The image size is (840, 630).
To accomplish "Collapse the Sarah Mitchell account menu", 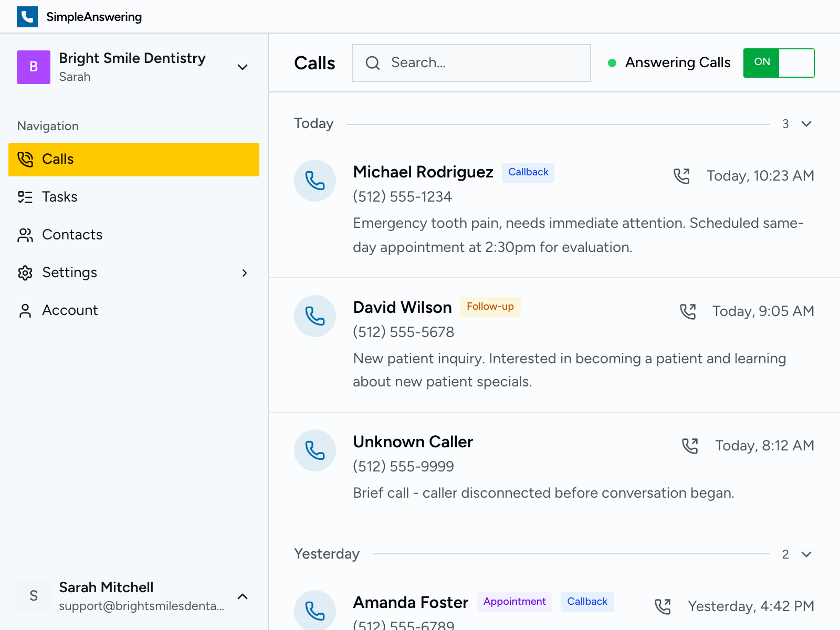I will (x=242, y=596).
